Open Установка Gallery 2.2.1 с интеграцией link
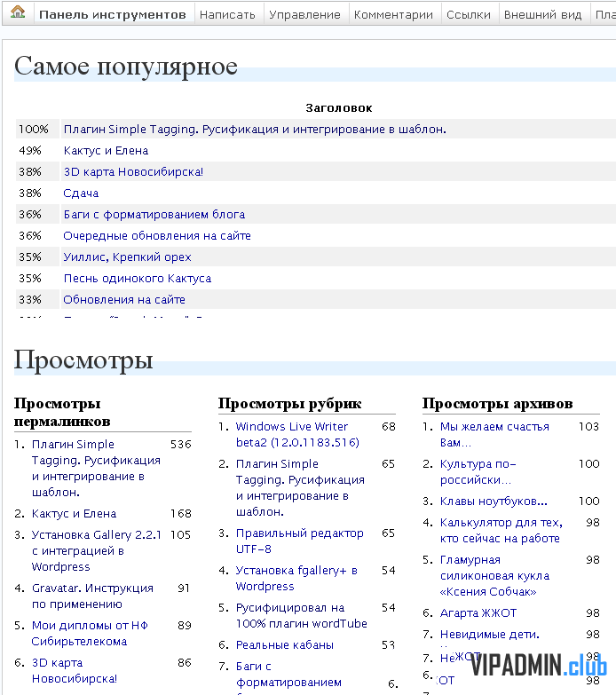 (x=96, y=551)
